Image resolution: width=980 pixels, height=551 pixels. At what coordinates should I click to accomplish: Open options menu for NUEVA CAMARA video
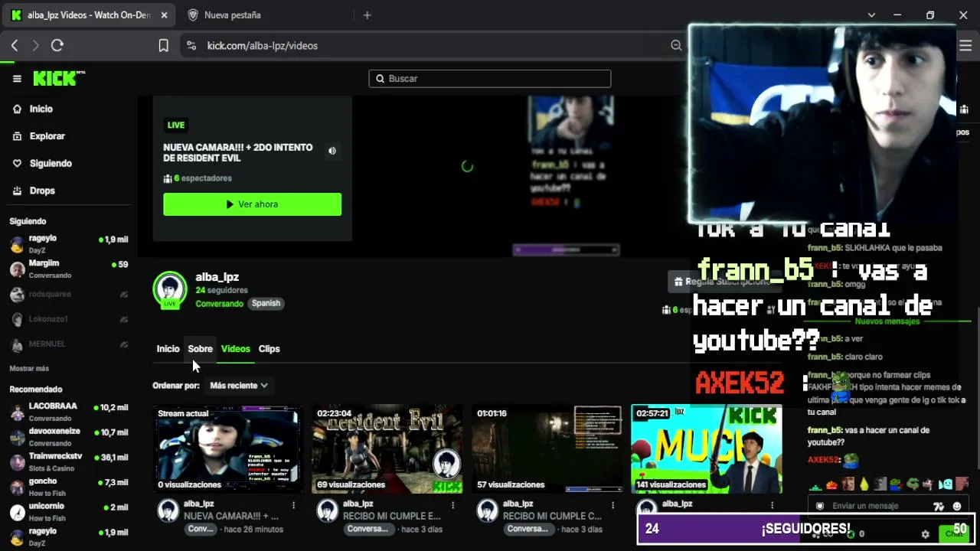[x=293, y=506]
